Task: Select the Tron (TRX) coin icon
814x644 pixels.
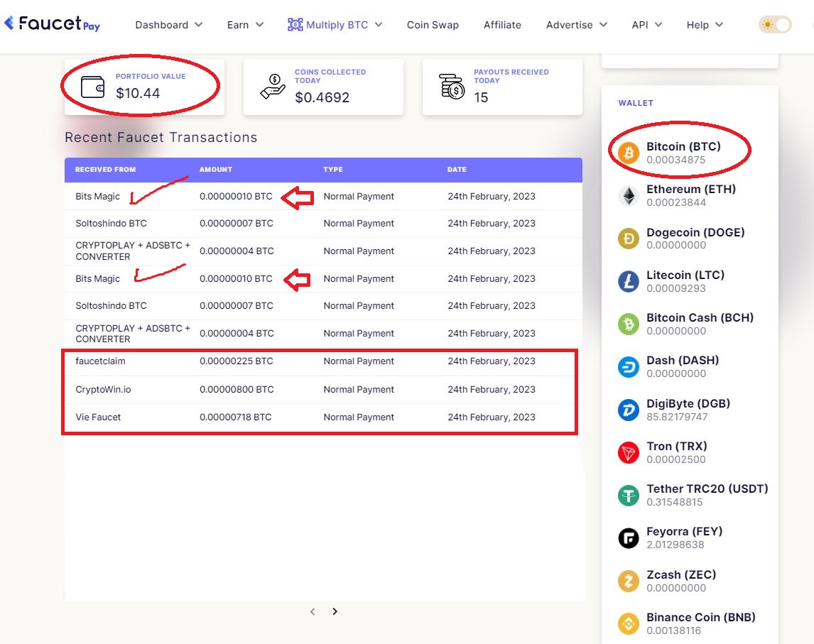Action: [628, 452]
